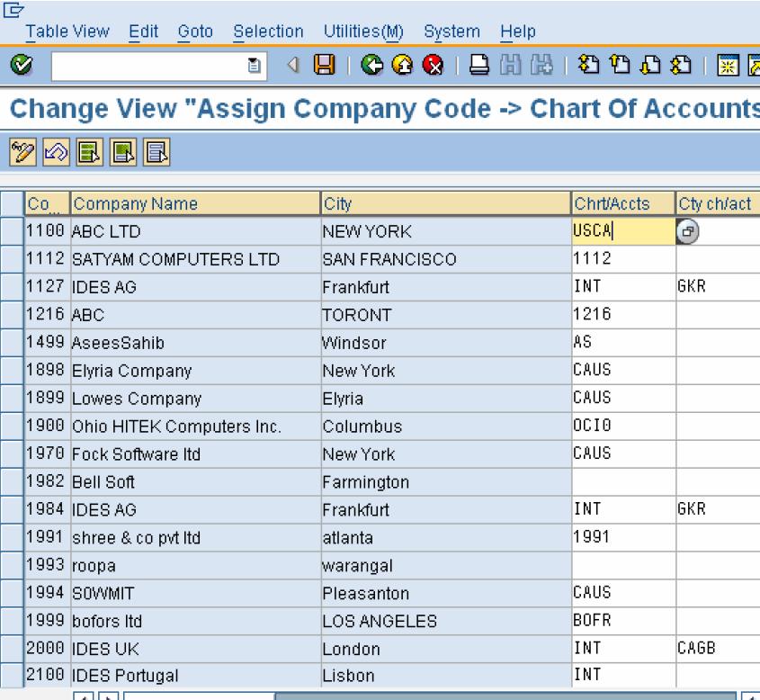
Task: Select row for Lowes Company
Action: 12,398
